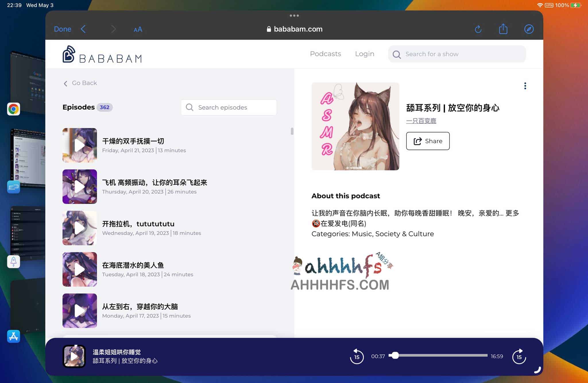588x383 pixels.
Task: Open the App Store icon in side strip
Action: (13, 336)
